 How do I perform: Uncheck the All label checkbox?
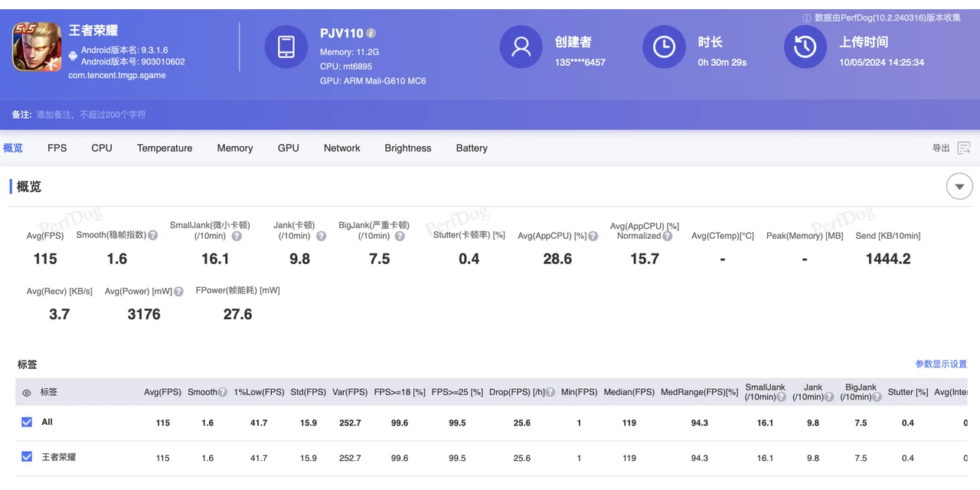(x=27, y=422)
